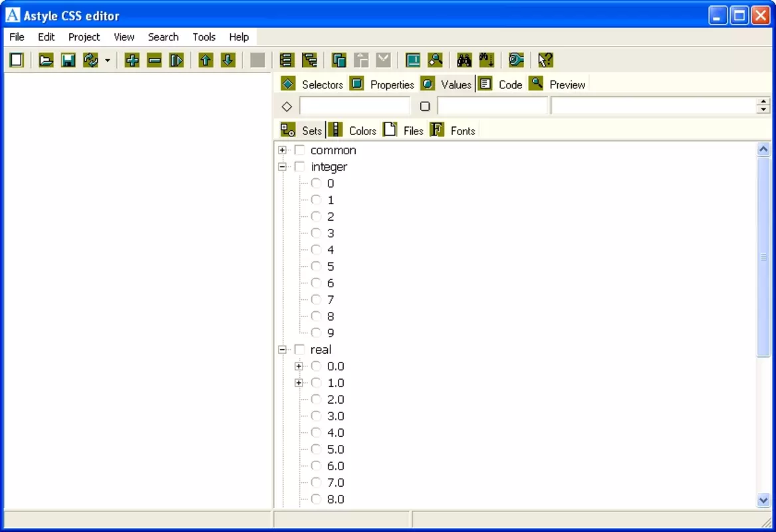776x532 pixels.
Task: Select radio button for integer 9
Action: coord(317,332)
